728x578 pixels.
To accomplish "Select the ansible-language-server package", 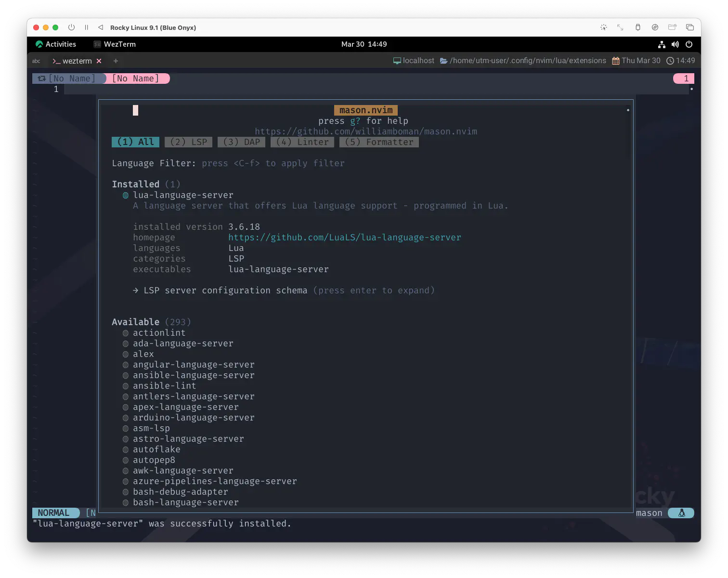I will (194, 375).
